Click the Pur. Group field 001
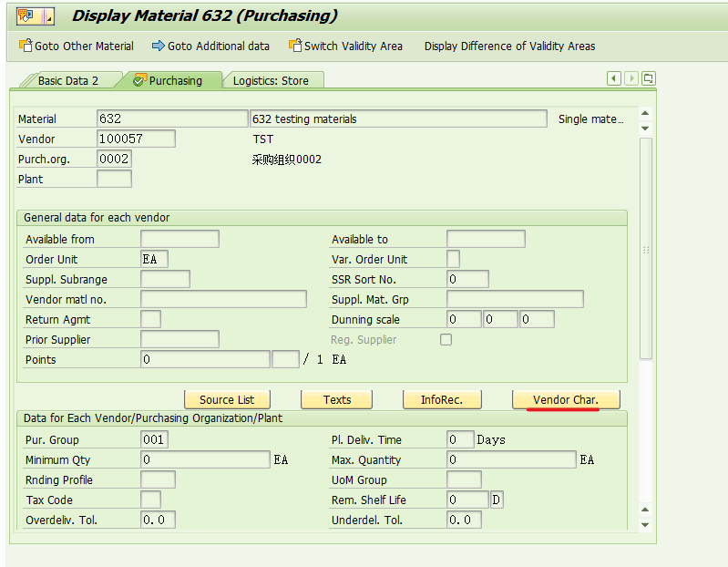Image resolution: width=728 pixels, height=567 pixels. [x=154, y=439]
